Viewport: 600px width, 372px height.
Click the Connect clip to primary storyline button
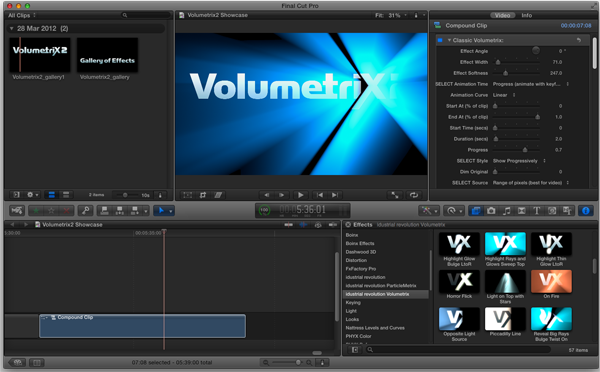[104, 210]
